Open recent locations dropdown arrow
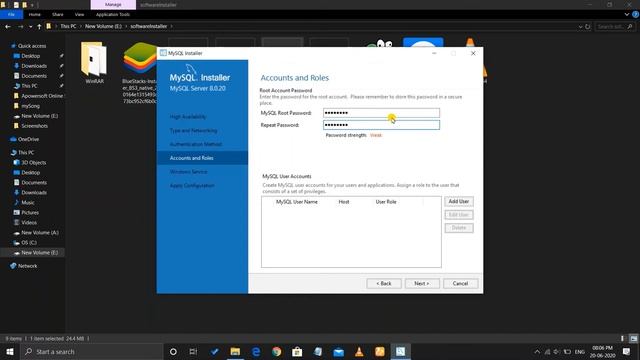Screen dimensions: 640x360 pyautogui.click(x=31, y=27)
